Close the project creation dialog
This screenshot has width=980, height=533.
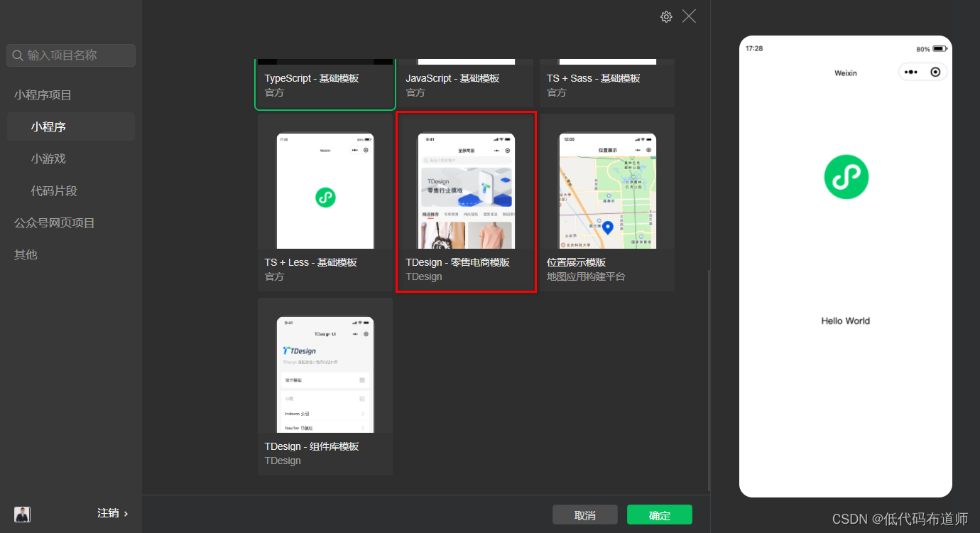tap(689, 16)
